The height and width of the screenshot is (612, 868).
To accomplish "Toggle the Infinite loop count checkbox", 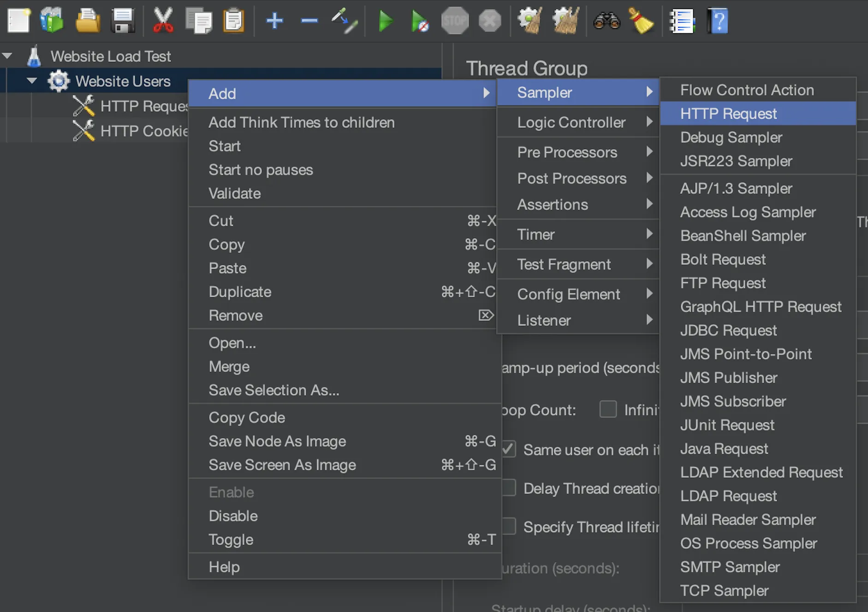I will pyautogui.click(x=608, y=409).
